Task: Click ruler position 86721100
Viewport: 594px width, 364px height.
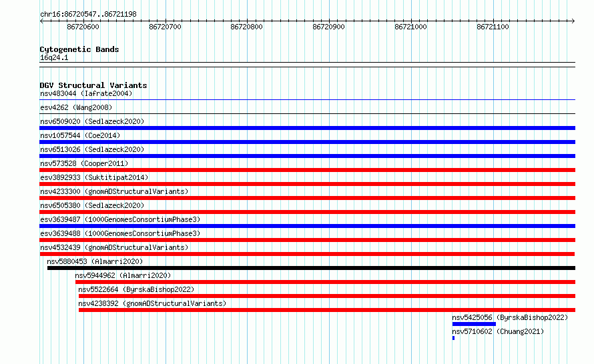Action: coord(493,27)
